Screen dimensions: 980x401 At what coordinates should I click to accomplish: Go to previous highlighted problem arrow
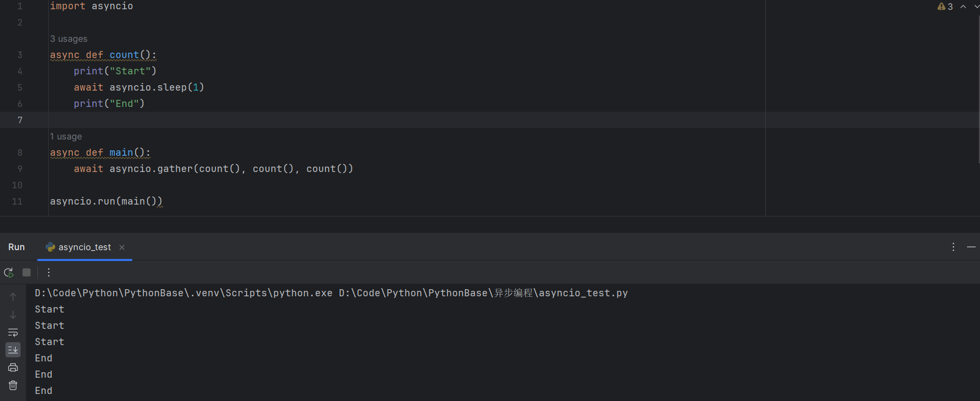click(x=963, y=7)
